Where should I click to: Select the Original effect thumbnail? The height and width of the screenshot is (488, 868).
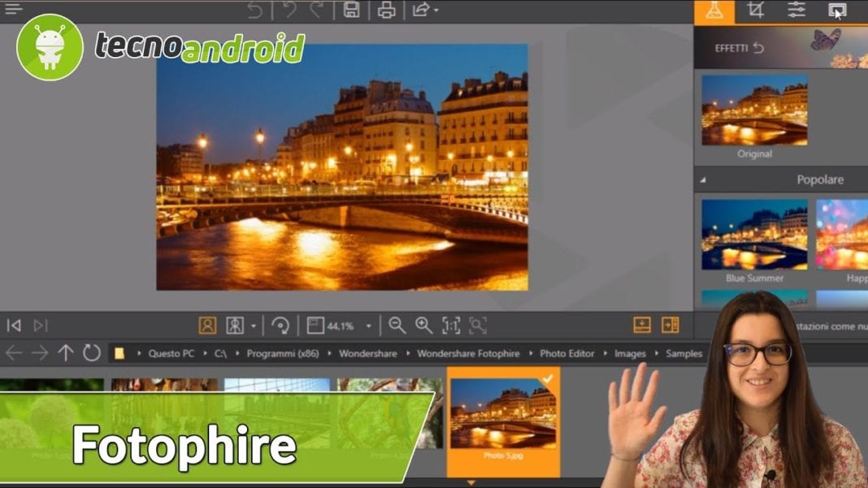click(754, 110)
